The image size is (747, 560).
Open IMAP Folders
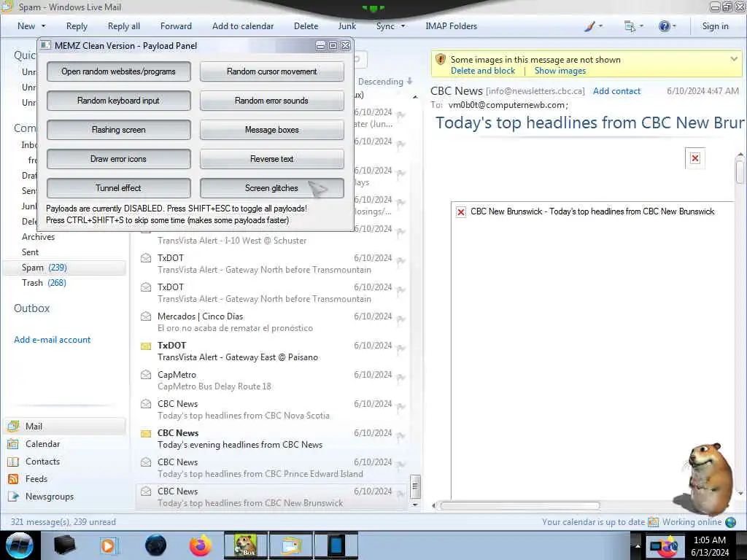[x=451, y=26]
